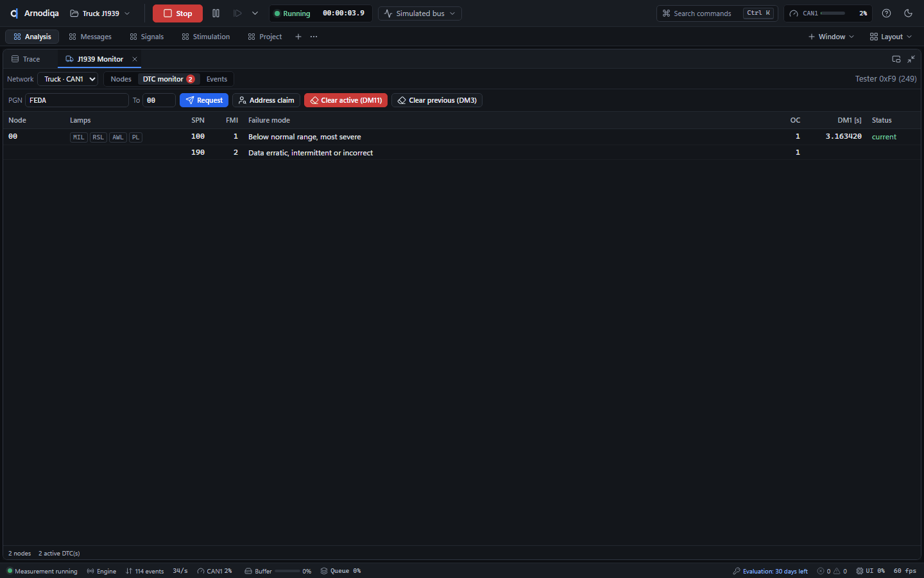Screen dimensions: 924x578
Task: Open the workspace more options ellipsis
Action: (314, 37)
